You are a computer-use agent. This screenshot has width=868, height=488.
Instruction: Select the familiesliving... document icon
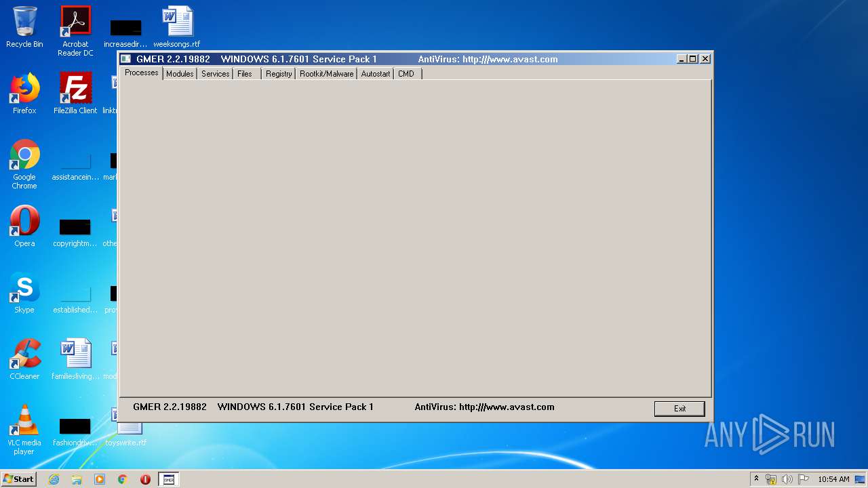coord(75,359)
